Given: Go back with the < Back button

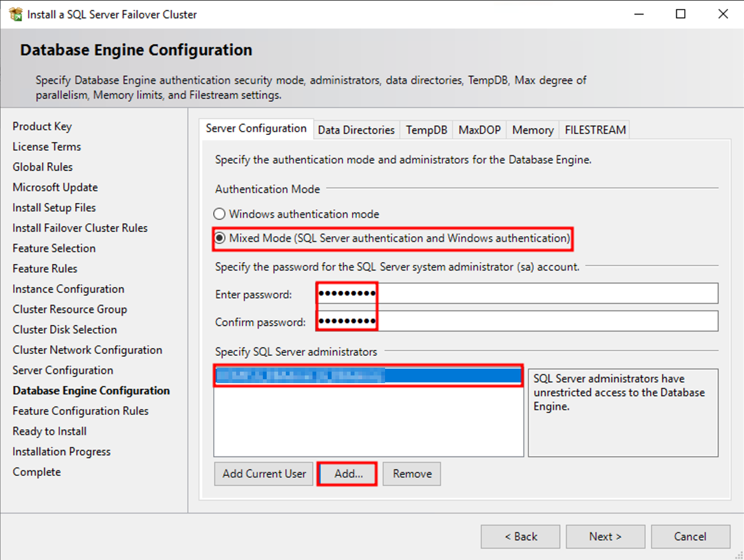Looking at the screenshot, I should point(521,536).
